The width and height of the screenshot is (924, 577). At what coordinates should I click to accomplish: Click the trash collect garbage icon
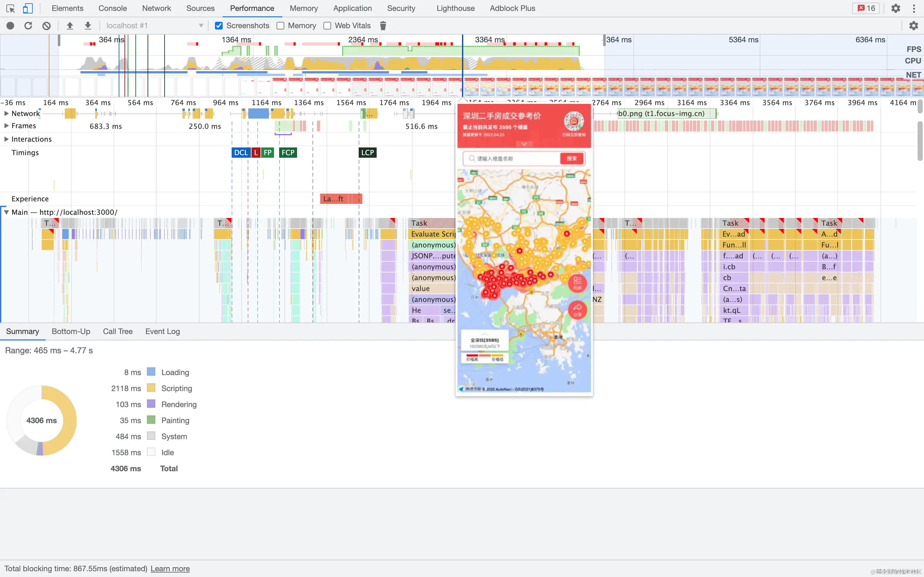(x=383, y=26)
